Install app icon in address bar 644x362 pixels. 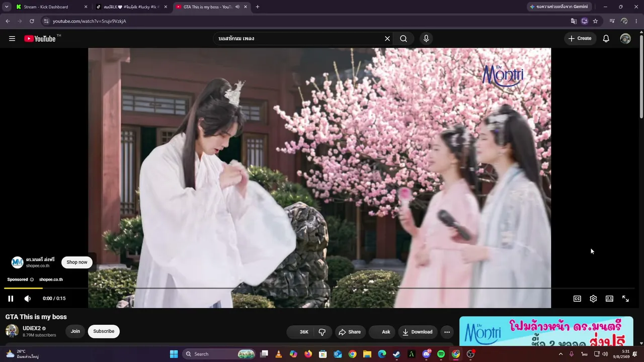tap(585, 21)
